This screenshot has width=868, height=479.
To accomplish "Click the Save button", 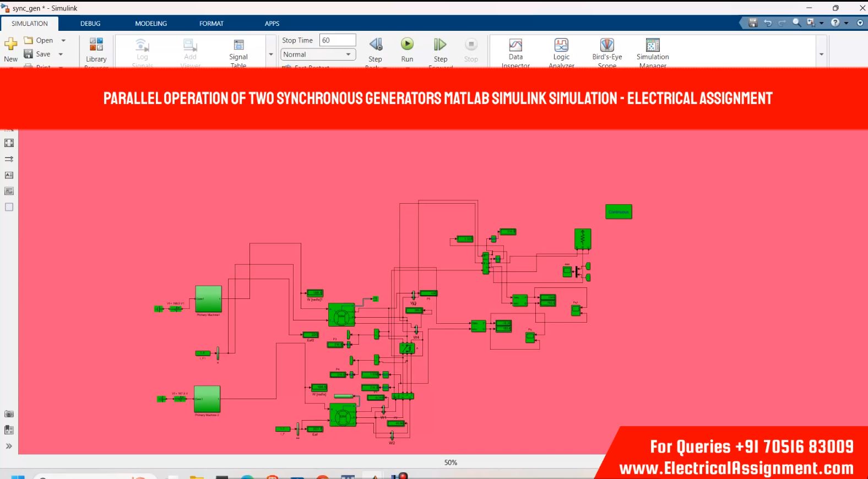I will coord(37,54).
